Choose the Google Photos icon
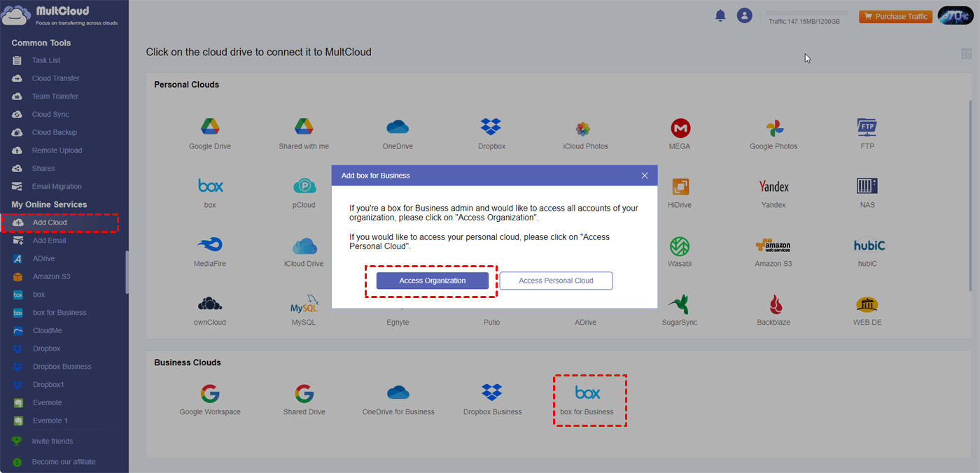980x473 pixels. pyautogui.click(x=774, y=128)
